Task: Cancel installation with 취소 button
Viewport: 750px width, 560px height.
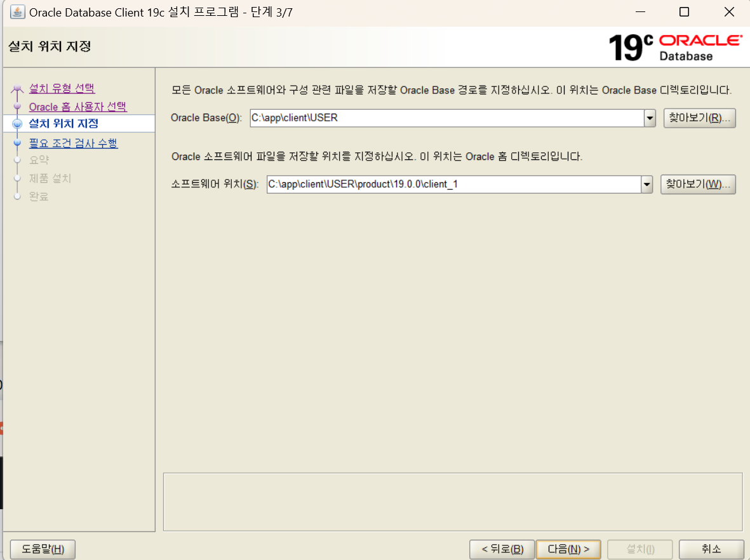Action: click(x=711, y=549)
